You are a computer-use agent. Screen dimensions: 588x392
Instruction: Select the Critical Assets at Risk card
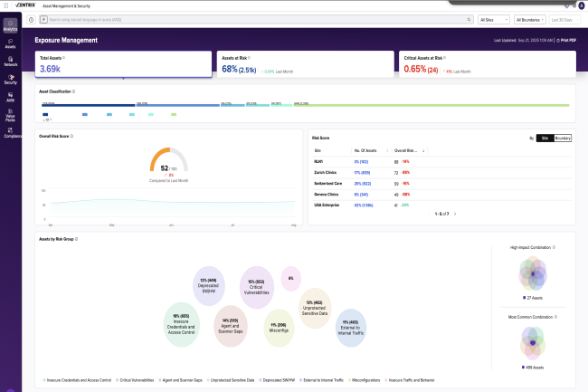tap(486, 63)
